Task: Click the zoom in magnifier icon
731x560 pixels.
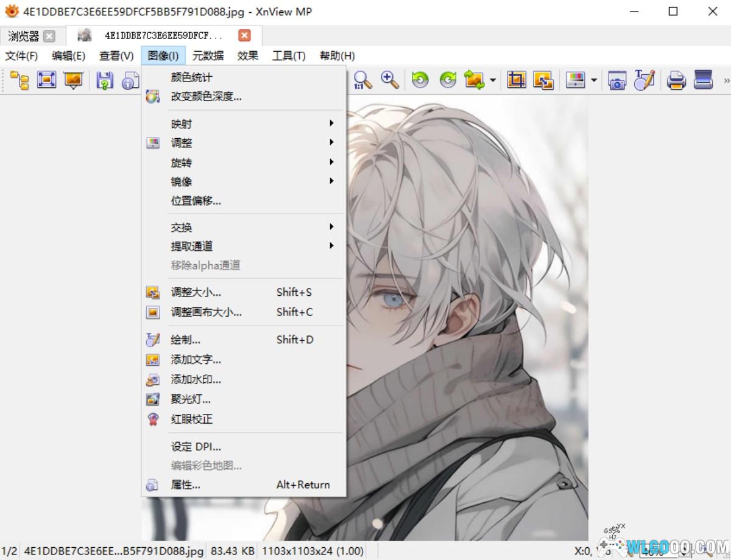Action: point(390,80)
